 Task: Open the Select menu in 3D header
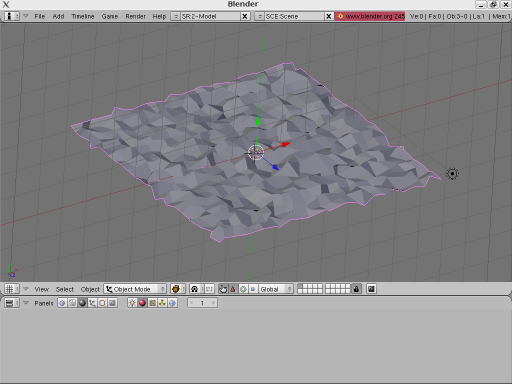click(x=65, y=289)
